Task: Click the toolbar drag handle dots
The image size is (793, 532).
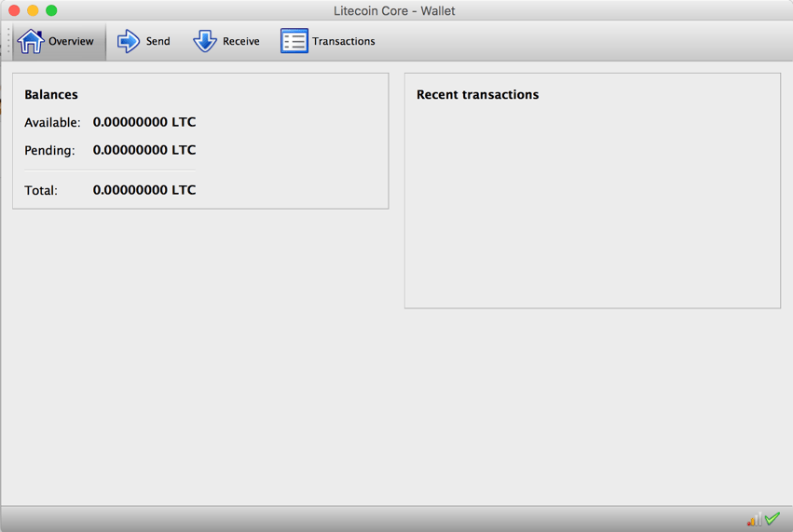Action: 8,42
